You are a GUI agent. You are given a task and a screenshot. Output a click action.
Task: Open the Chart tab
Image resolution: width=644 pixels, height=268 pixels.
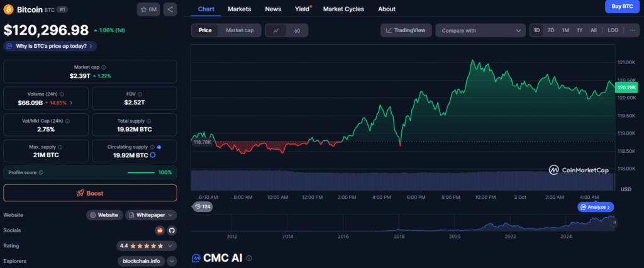[x=206, y=9]
